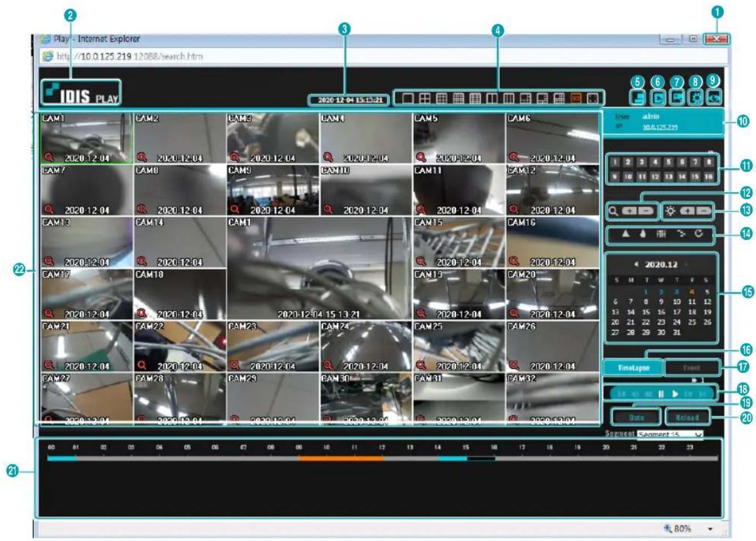Click the magnifier icon on CAM22
The height and width of the screenshot is (541, 756).
click(141, 366)
